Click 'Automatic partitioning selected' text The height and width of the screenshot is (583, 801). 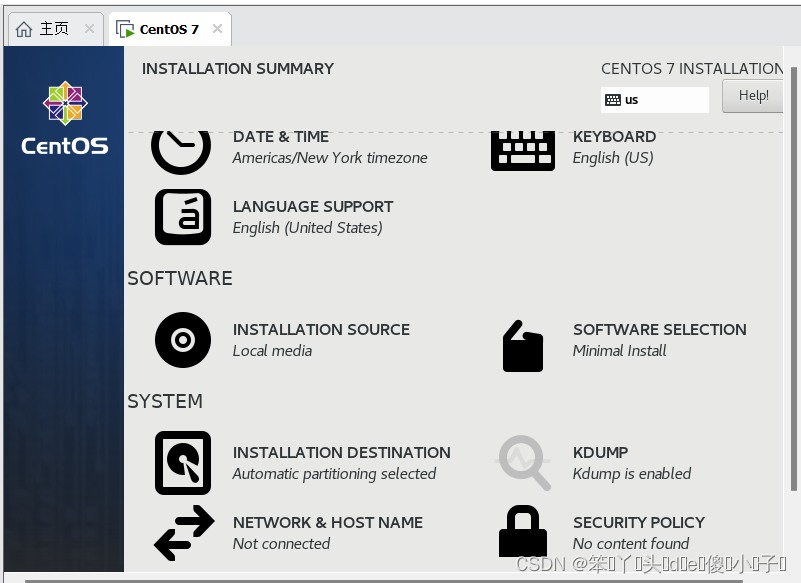(334, 474)
